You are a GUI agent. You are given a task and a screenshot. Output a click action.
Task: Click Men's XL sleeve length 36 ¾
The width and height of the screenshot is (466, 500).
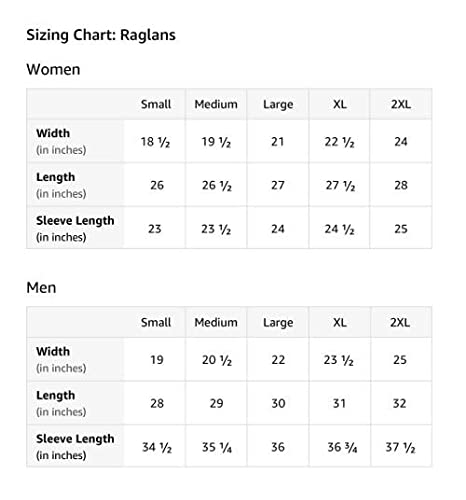click(x=342, y=447)
